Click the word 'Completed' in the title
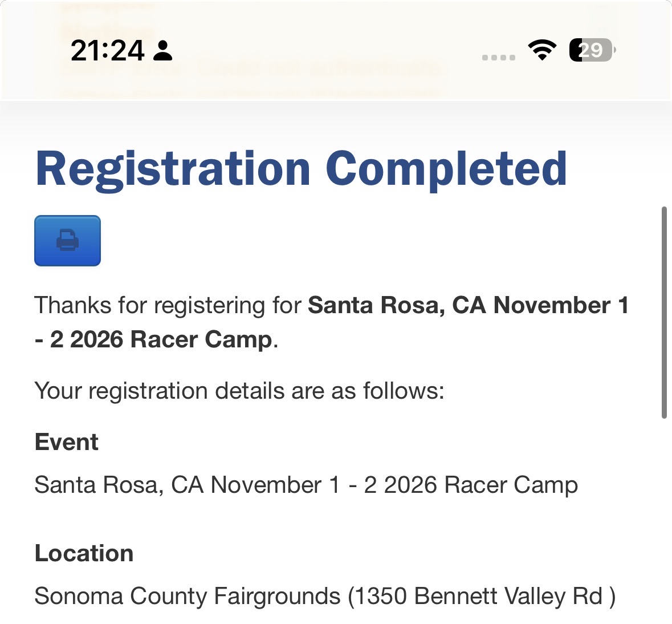The height and width of the screenshot is (624, 672). point(446,169)
